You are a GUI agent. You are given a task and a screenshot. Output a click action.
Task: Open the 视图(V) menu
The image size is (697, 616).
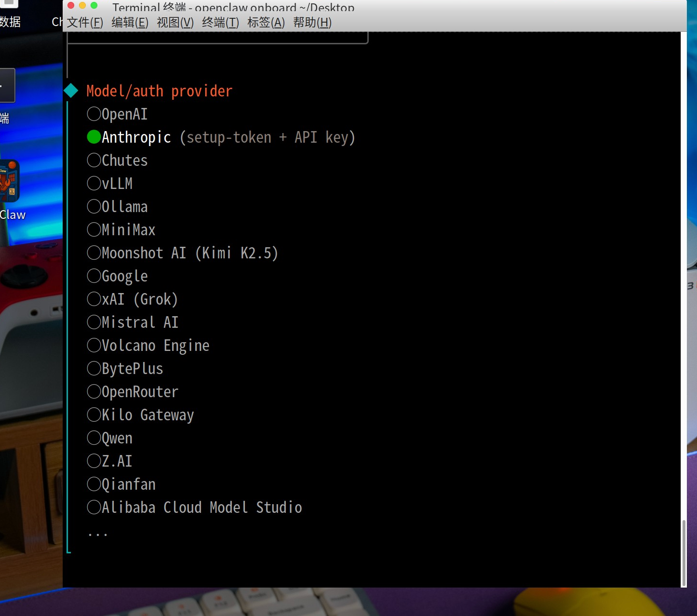175,23
